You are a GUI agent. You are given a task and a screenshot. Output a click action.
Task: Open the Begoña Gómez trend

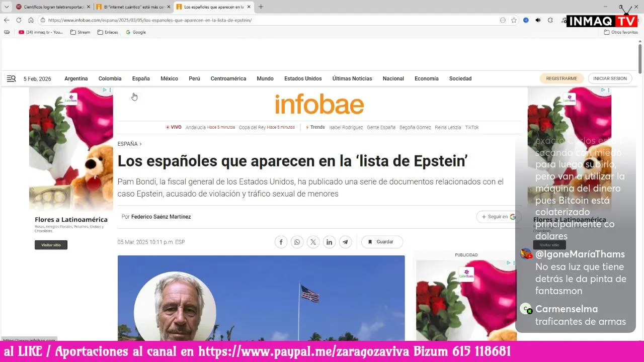coord(415,127)
